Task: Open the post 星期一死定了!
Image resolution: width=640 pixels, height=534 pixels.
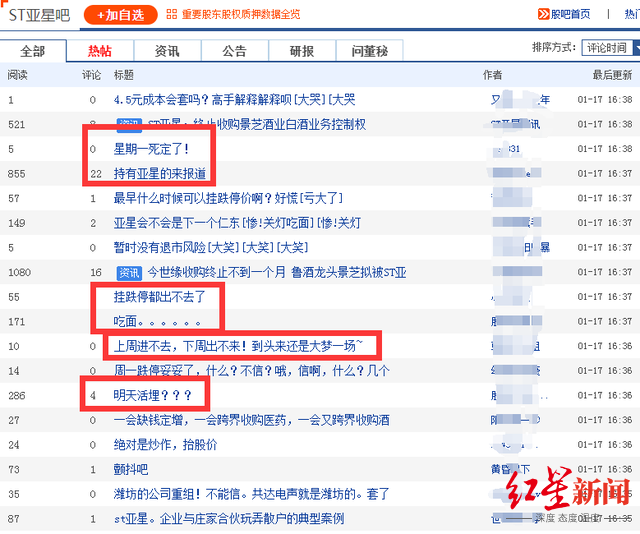Action: tap(151, 149)
